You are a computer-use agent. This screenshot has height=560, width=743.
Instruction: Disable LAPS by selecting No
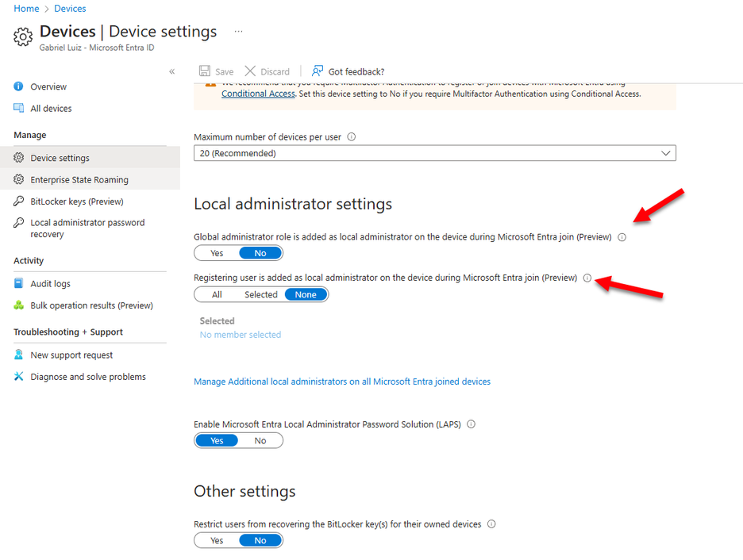tap(260, 441)
